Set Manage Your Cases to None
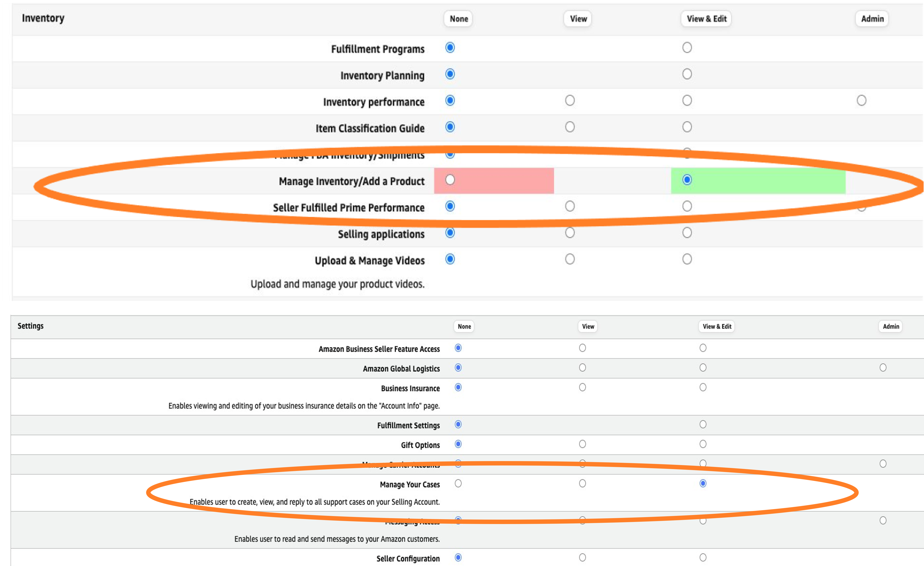The width and height of the screenshot is (924, 566). click(458, 484)
